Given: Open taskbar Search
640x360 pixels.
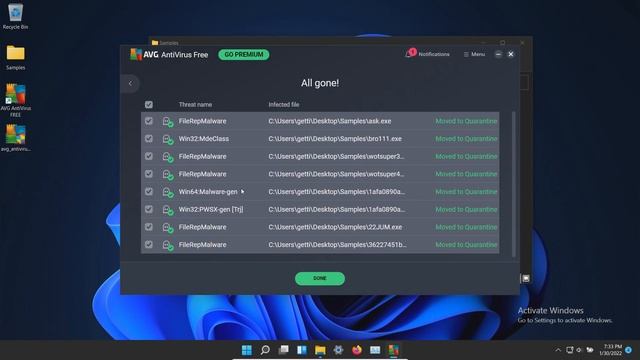Looking at the screenshot, I should click(265, 350).
